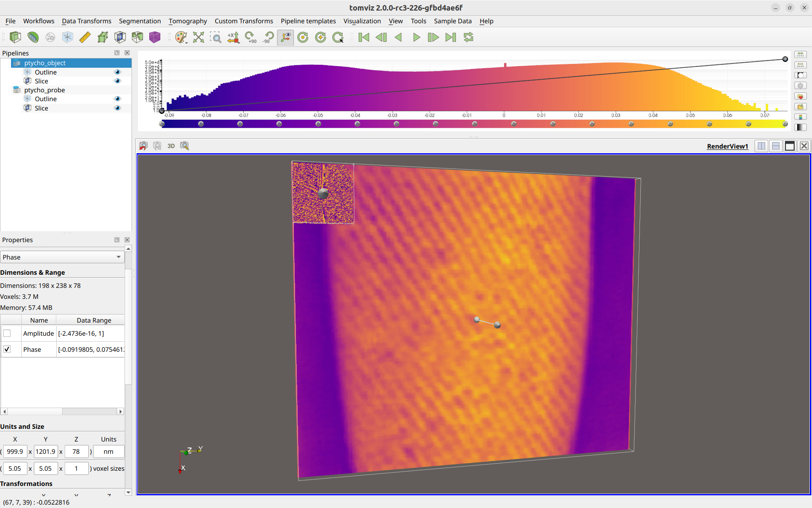Step back one frame
Image resolution: width=812 pixels, height=508 pixels.
click(381, 37)
